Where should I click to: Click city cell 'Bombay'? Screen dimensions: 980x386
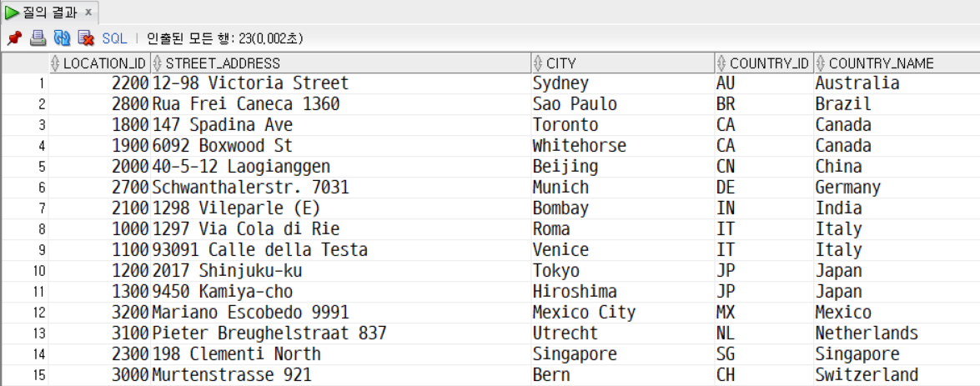(x=622, y=208)
